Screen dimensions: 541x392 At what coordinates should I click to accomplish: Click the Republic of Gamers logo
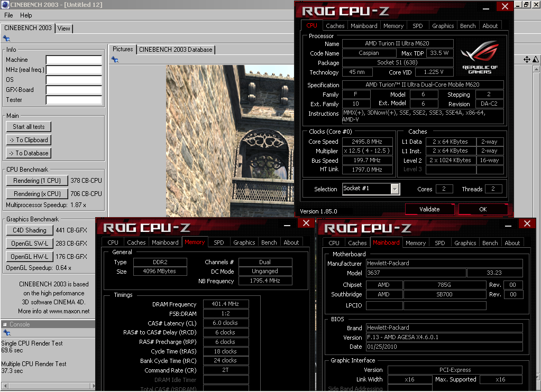[480, 58]
